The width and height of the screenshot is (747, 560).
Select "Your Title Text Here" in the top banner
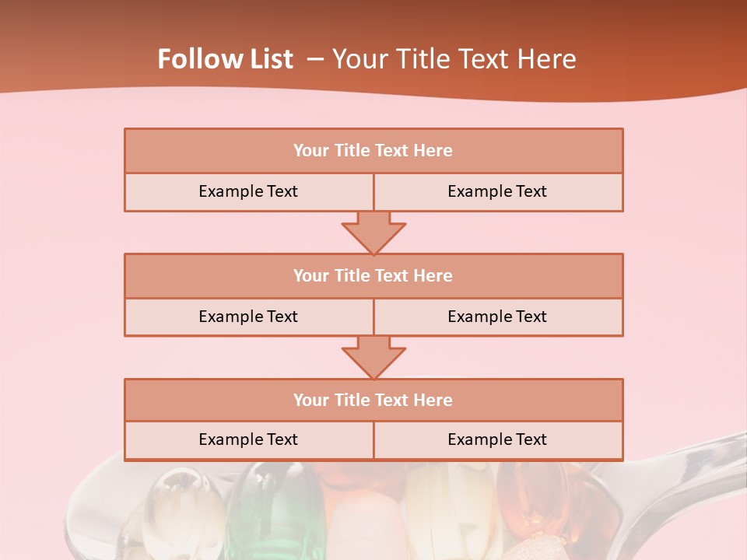coord(454,59)
